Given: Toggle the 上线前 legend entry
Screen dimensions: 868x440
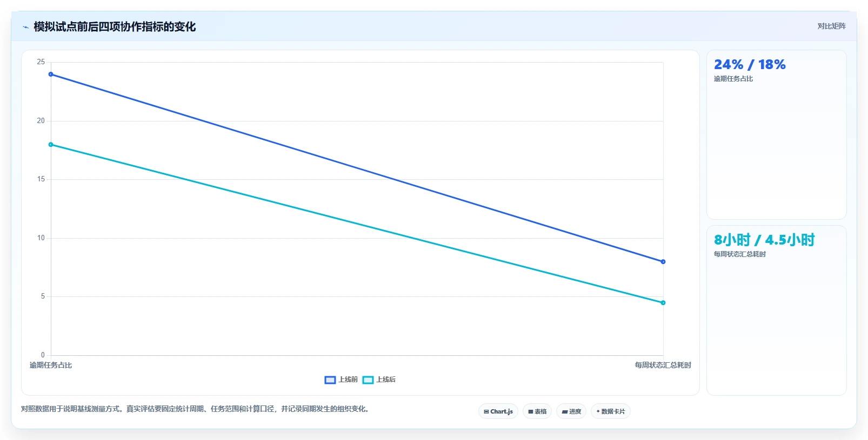Looking at the screenshot, I should click(x=341, y=380).
